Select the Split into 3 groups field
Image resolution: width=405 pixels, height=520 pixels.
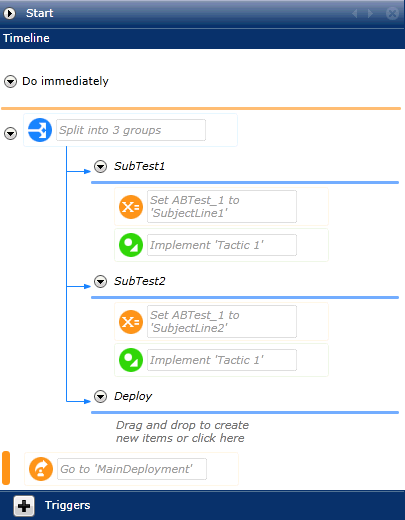131,130
